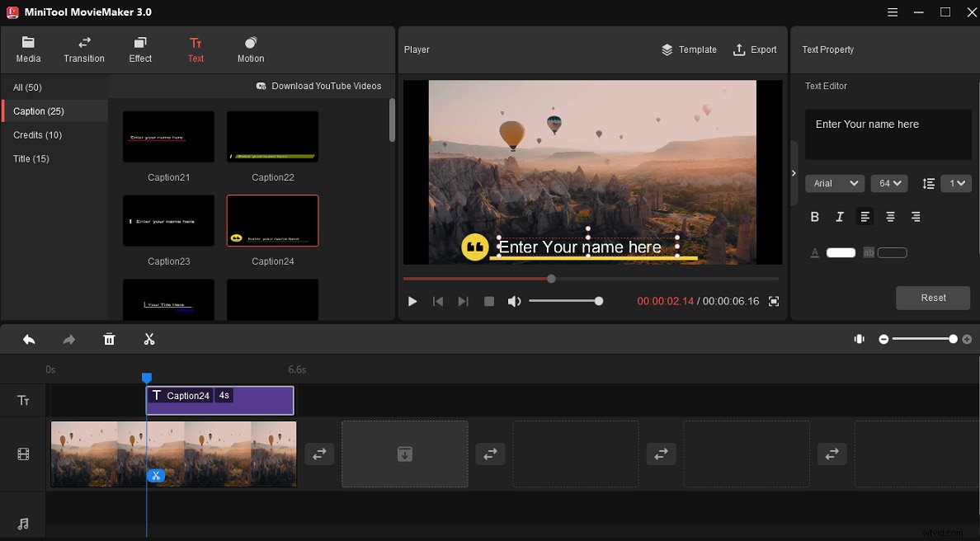Select the Credits (10) category
The width and height of the screenshot is (980, 541).
click(37, 135)
